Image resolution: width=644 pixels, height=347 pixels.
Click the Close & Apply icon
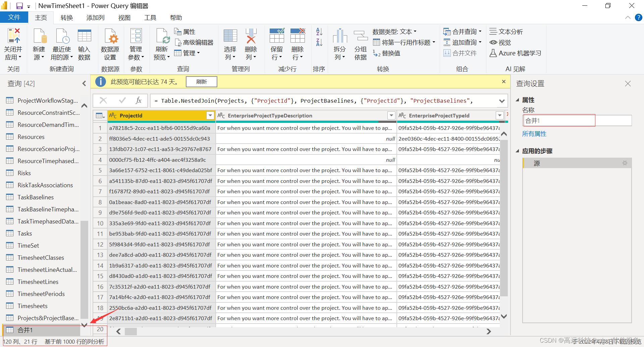pos(13,36)
